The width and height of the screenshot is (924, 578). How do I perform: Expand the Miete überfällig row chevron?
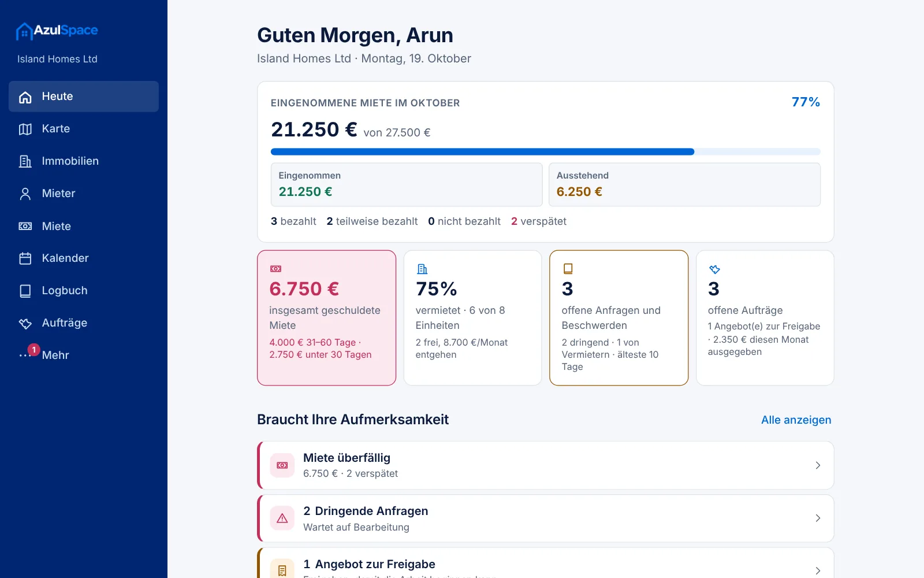(818, 465)
